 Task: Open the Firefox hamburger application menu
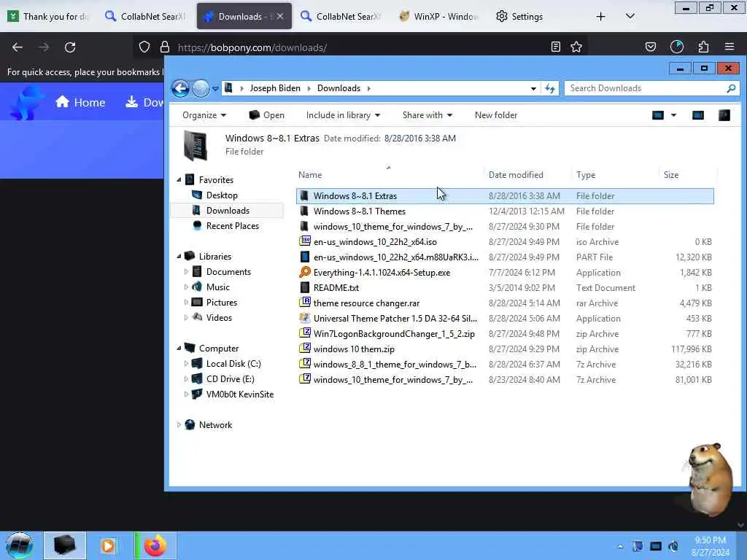click(729, 47)
